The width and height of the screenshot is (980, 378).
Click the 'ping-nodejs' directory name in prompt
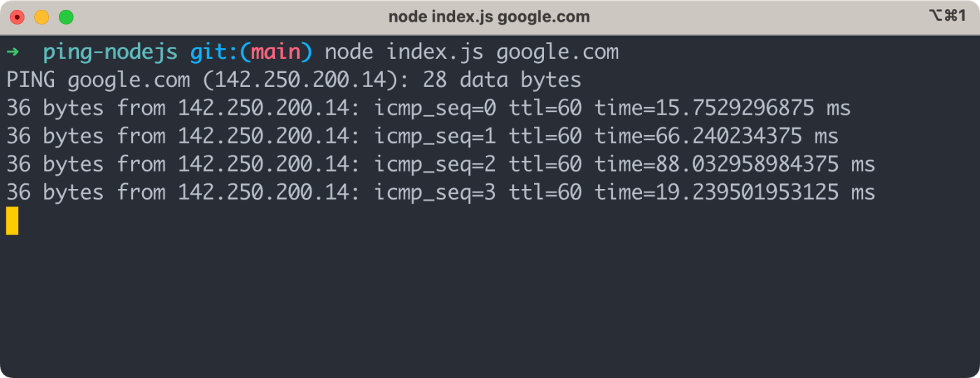[x=109, y=52]
